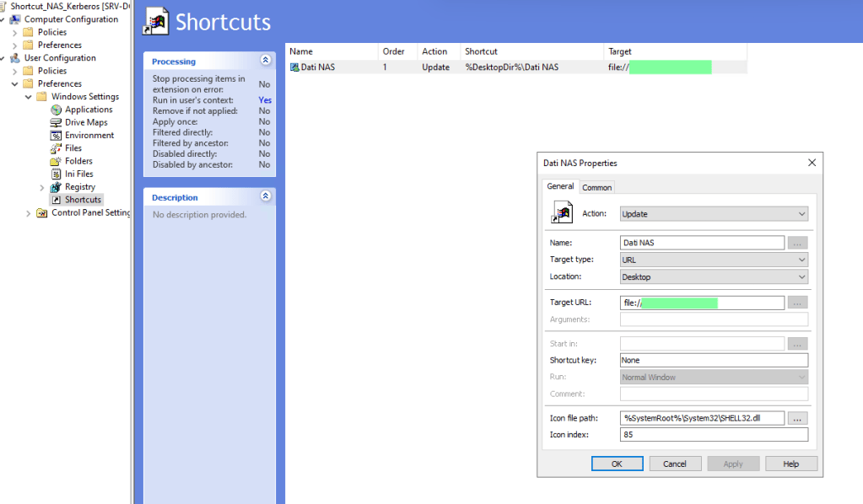Screen dimensions: 863x504
Task: Click the Folders preference icon
Action: point(56,161)
